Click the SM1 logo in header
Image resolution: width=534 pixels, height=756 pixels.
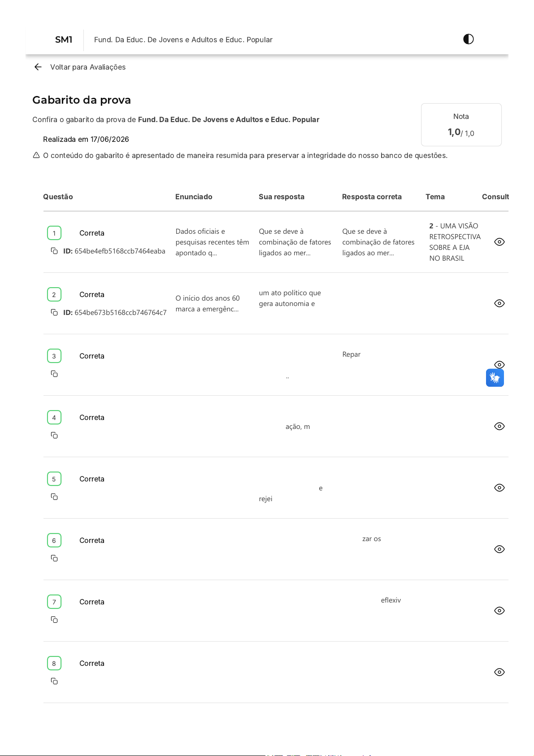pos(64,39)
